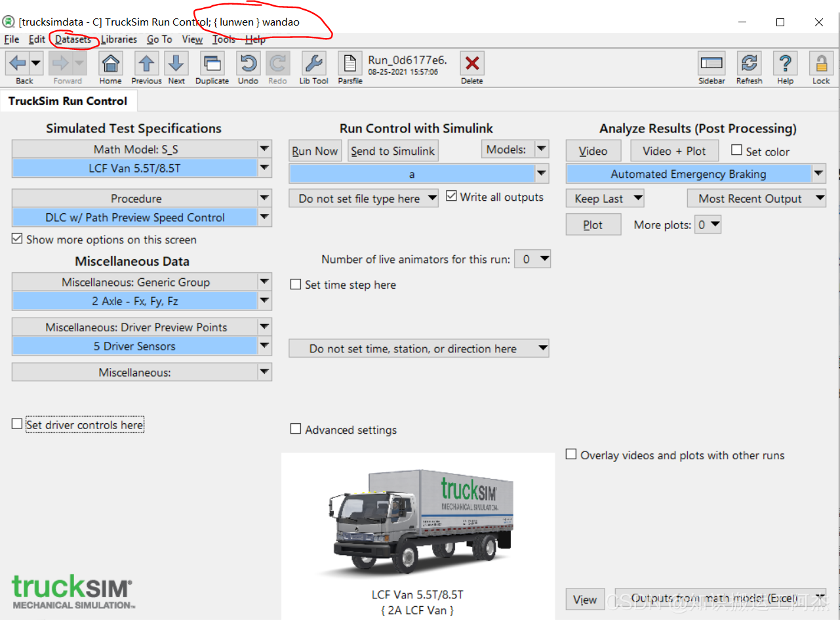Click the Video button
This screenshot has height=620, width=840.
pos(593,151)
